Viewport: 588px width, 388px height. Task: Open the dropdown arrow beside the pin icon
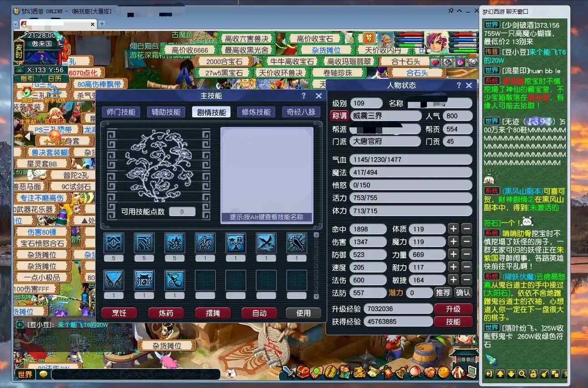460,10
